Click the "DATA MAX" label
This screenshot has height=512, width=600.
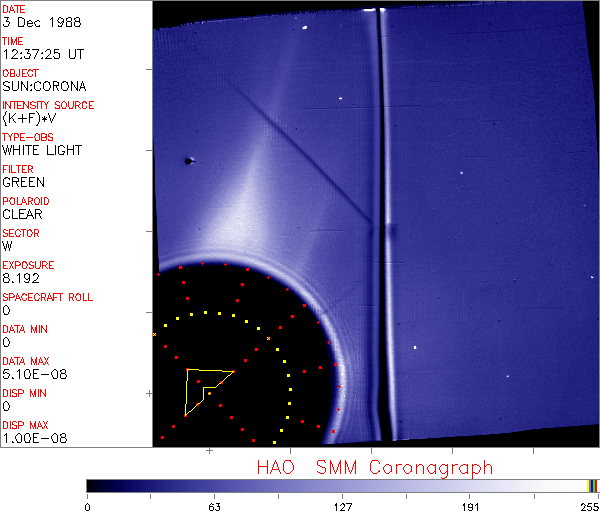pyautogui.click(x=26, y=361)
